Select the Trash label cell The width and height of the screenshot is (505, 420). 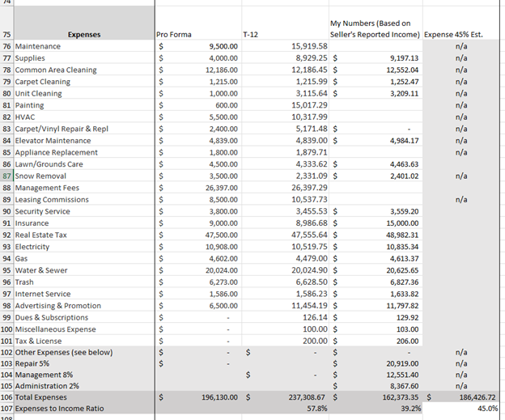click(84, 282)
